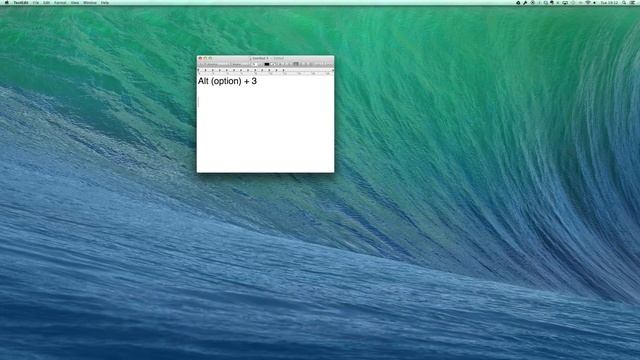This screenshot has height=360, width=640.
Task: Click the menu bar clock
Action: [609, 2]
